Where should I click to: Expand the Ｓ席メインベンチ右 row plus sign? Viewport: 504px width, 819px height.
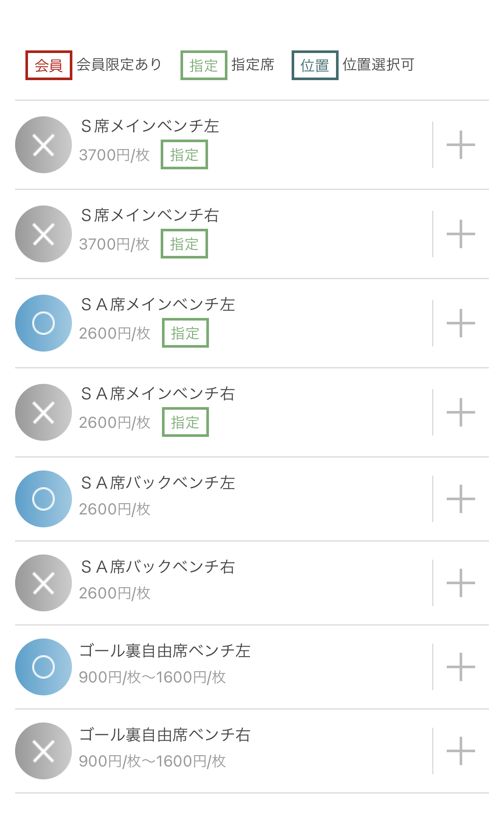(x=460, y=234)
